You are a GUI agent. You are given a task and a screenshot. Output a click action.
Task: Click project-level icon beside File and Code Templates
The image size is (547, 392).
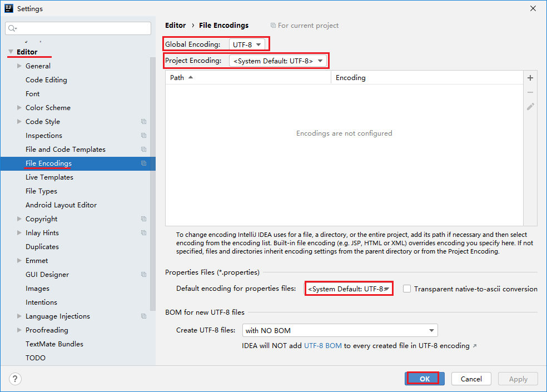(144, 150)
